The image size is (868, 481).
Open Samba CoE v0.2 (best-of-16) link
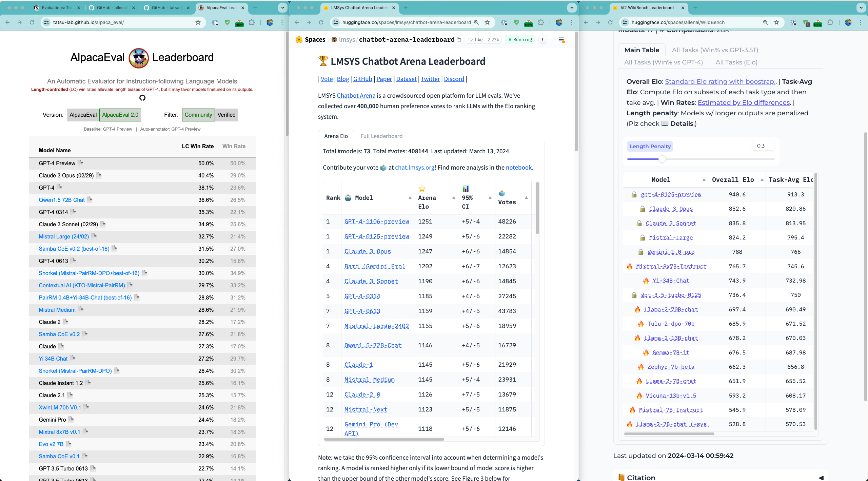point(74,249)
